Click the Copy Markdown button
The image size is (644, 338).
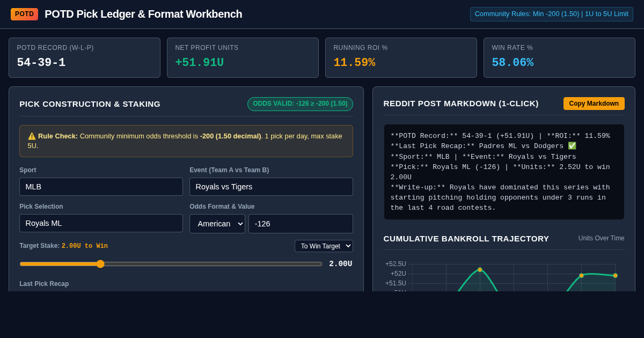point(594,104)
